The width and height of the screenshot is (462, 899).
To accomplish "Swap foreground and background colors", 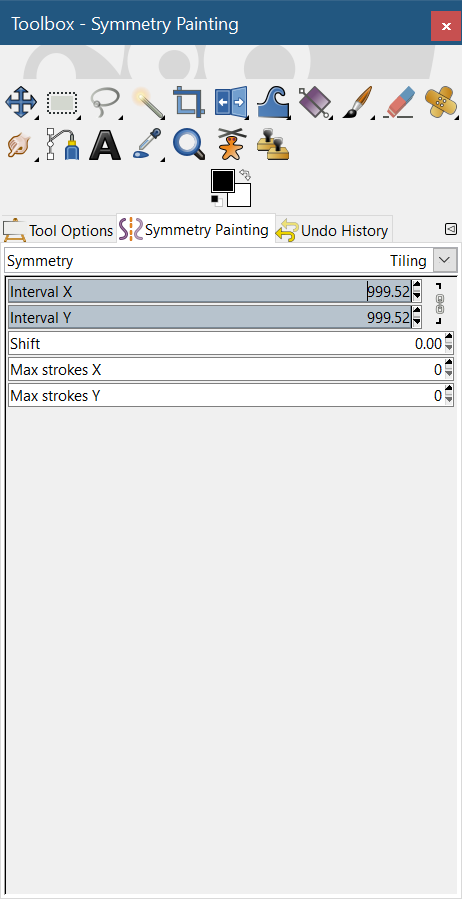I will 245,174.
